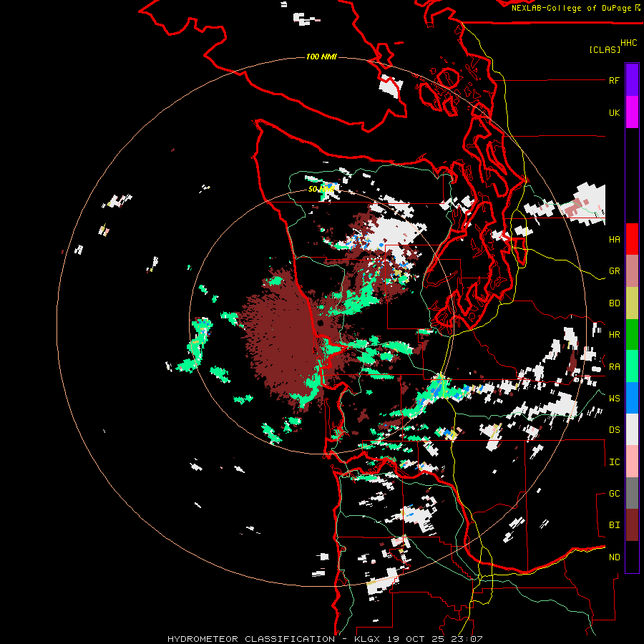Click the 'ND' legend label text
The width and height of the screenshot is (644, 644).
[x=614, y=557]
